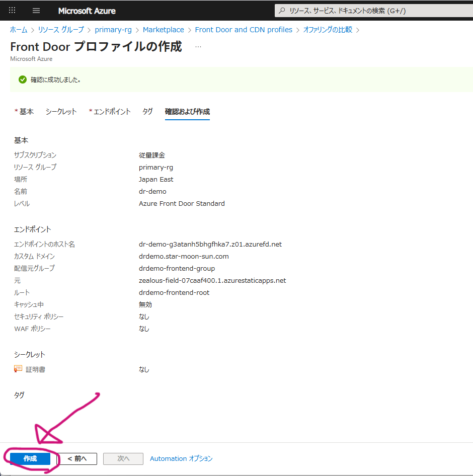Open オファリングの比較 breadcrumb
This screenshot has height=476, width=473.
328,30
